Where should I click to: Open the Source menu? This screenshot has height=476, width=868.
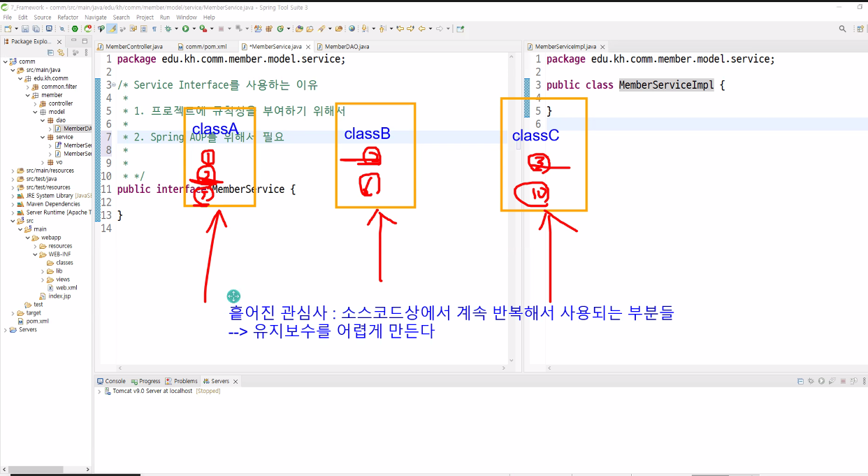point(43,17)
